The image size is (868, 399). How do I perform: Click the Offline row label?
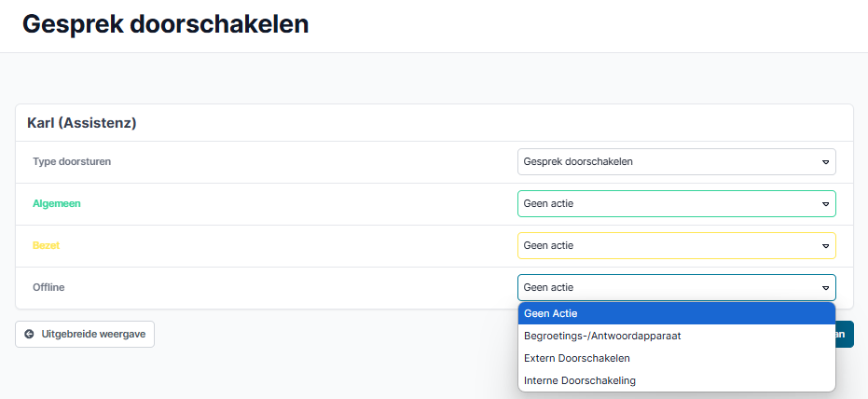[48, 287]
